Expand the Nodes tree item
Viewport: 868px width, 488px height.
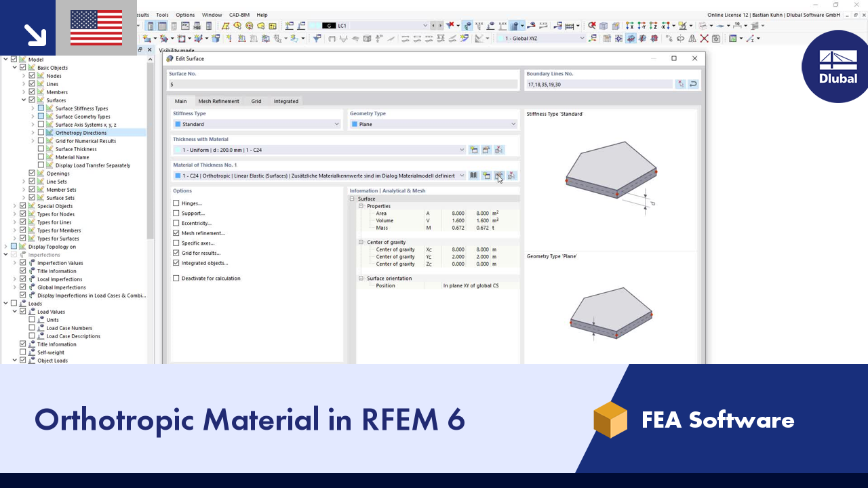tap(23, 76)
